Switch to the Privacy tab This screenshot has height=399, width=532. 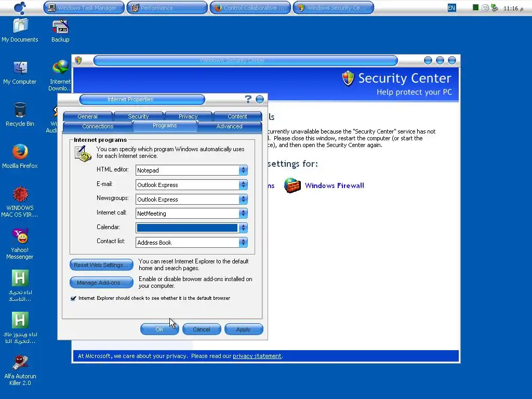tap(188, 116)
